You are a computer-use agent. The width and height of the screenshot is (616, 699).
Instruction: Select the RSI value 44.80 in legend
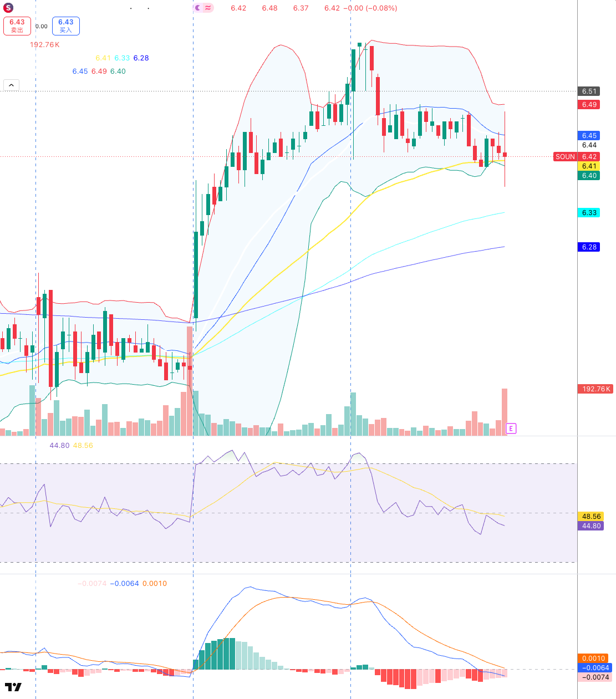tap(59, 446)
